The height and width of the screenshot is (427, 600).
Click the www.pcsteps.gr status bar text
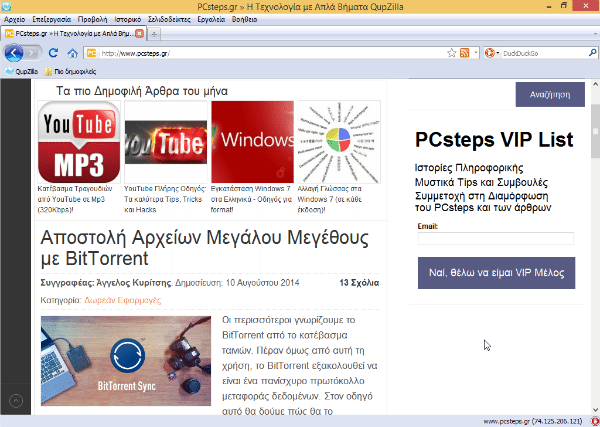pyautogui.click(x=533, y=421)
